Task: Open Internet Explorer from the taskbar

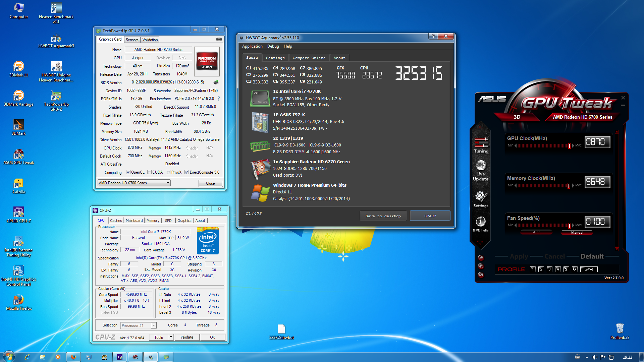Action: click(27, 357)
